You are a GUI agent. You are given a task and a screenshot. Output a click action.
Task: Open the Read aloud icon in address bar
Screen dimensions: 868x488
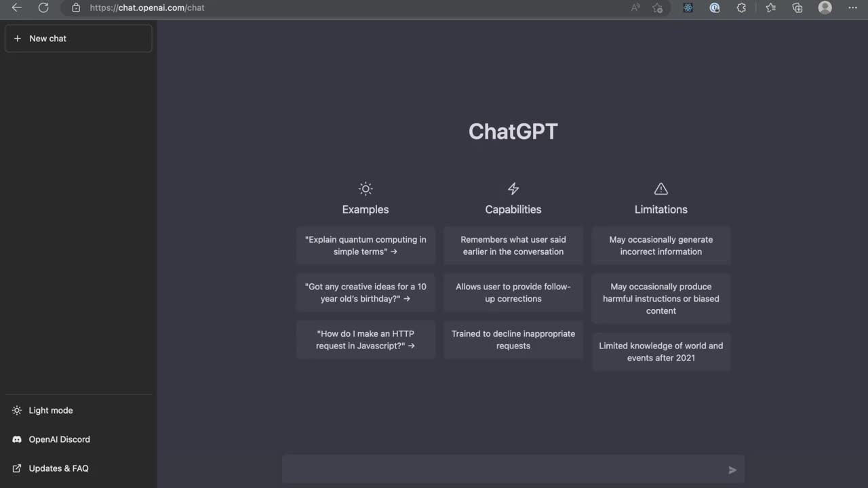(x=635, y=7)
